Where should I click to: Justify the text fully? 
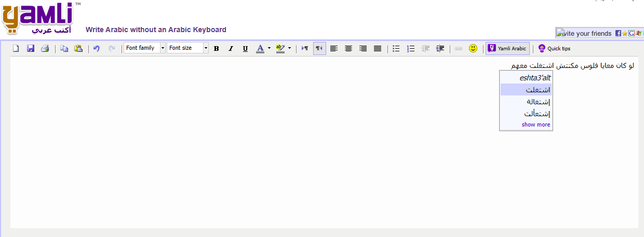point(378,48)
